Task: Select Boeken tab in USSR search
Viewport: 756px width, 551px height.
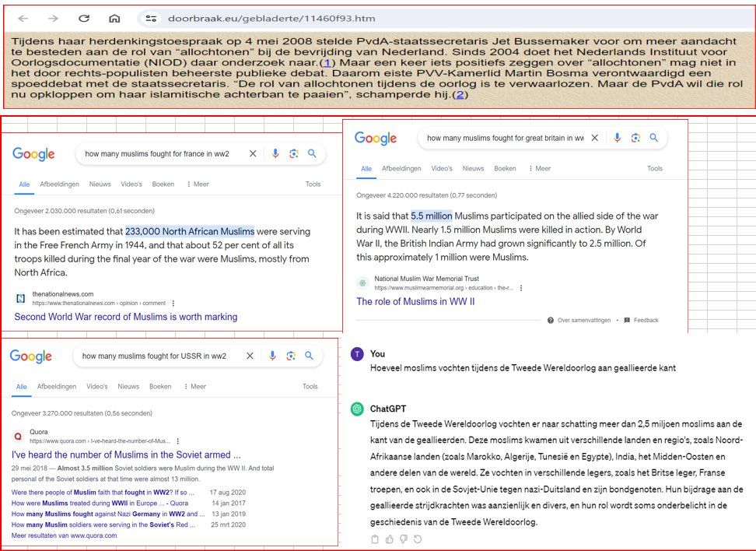Action: 160,387
